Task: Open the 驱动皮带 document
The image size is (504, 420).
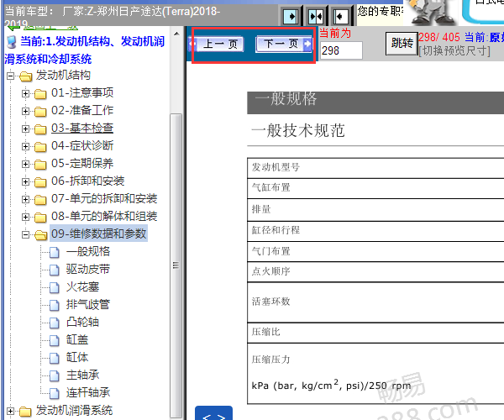Action: [88, 270]
